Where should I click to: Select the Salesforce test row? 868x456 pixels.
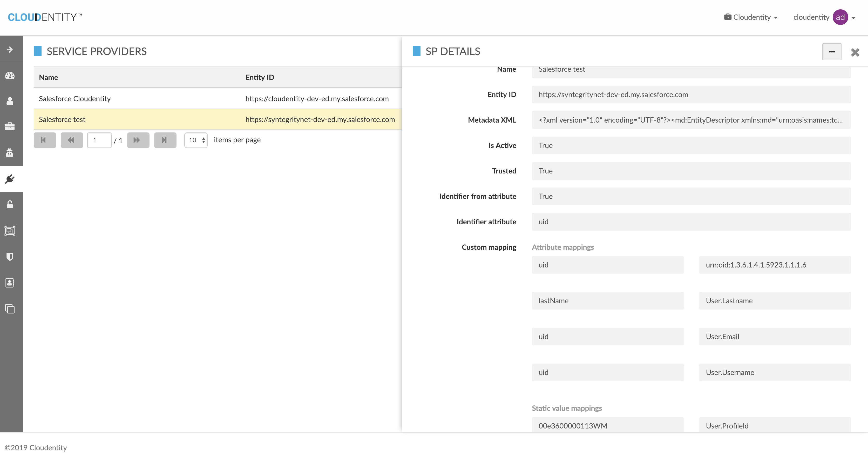coord(217,119)
